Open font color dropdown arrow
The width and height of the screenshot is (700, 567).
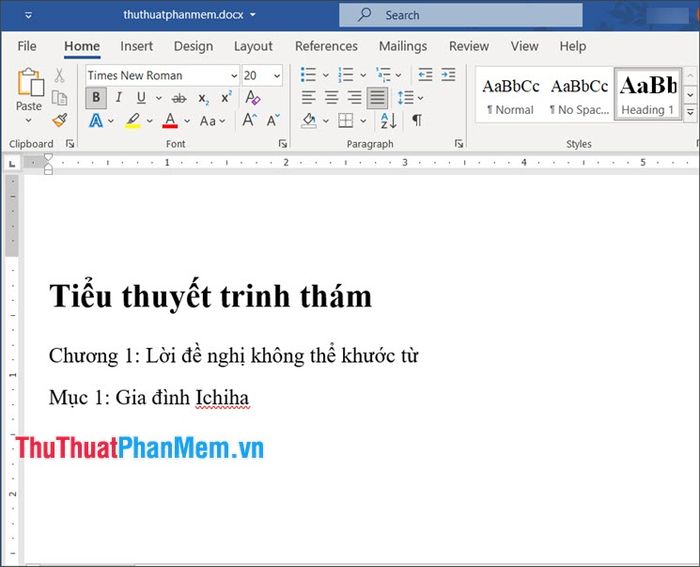tap(187, 121)
